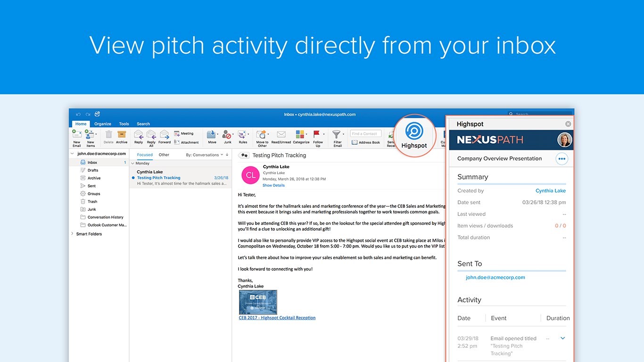
Task: Click the Delete trash icon
Action: click(x=108, y=134)
